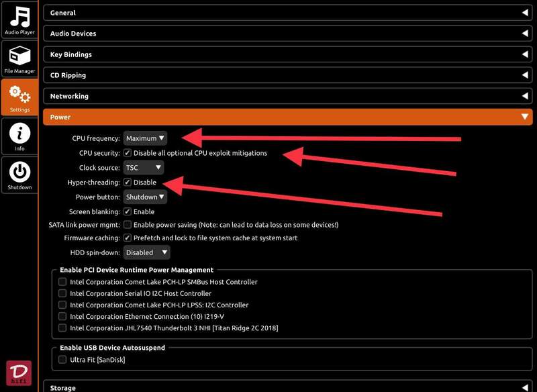Check Comet Lake PCH-LP LPSS I2C Controller box
Viewport: 537px width, 392px height.
pos(62,305)
